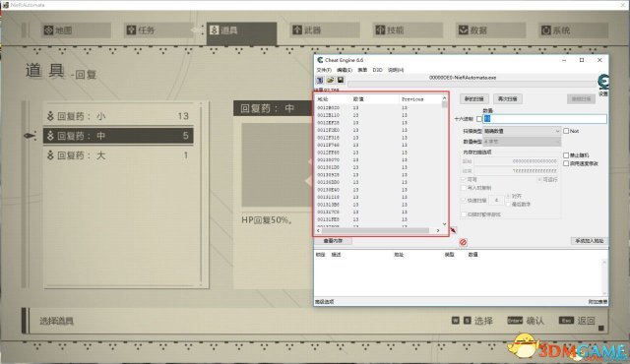Screen dimensions: 630x364
Task: Click the red arrow add-address icon
Action: pyautogui.click(x=453, y=230)
